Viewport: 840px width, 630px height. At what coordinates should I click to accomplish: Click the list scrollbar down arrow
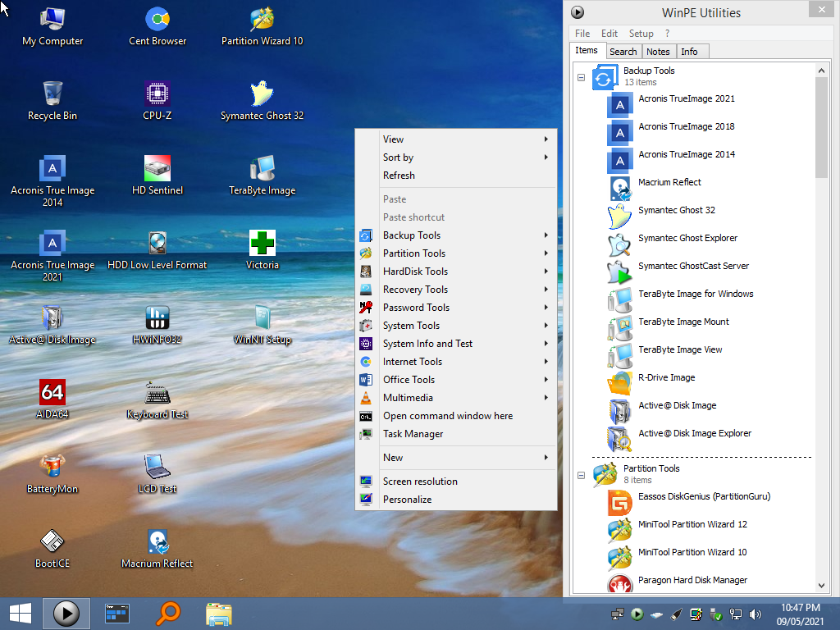[x=821, y=586]
